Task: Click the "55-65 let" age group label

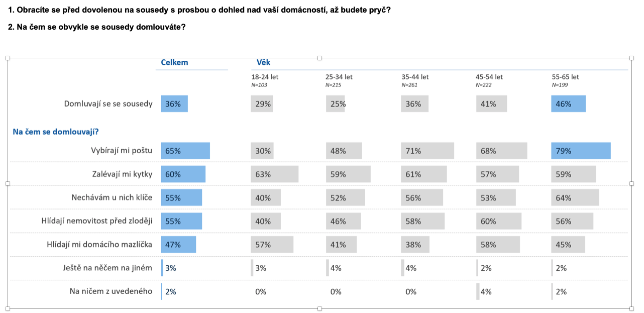Action: [x=565, y=77]
